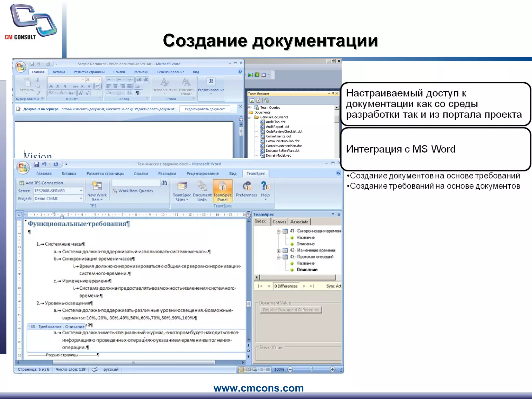This screenshot has width=532, height=399.
Task: Switch to Разметка страницы tab in lower Word
Action: (105, 174)
